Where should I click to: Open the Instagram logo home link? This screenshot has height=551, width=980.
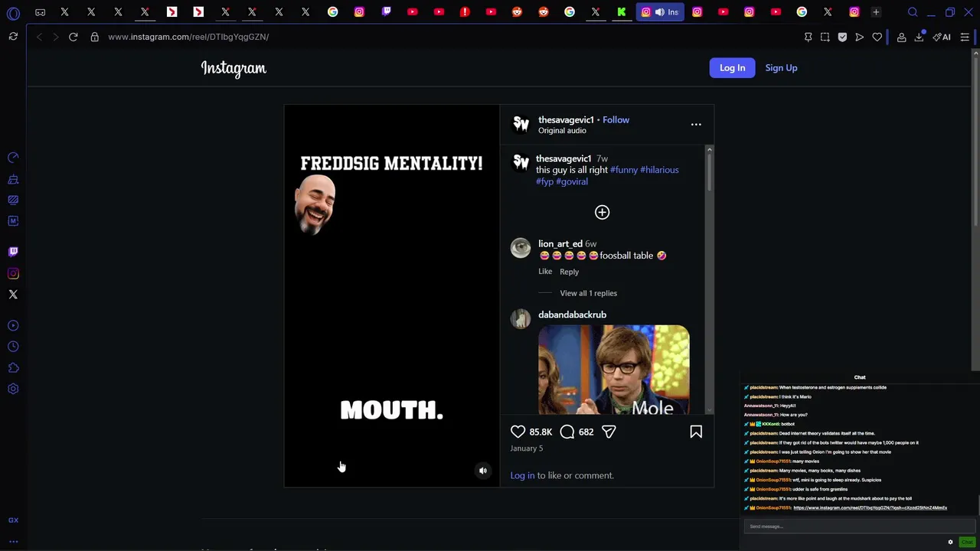234,68
